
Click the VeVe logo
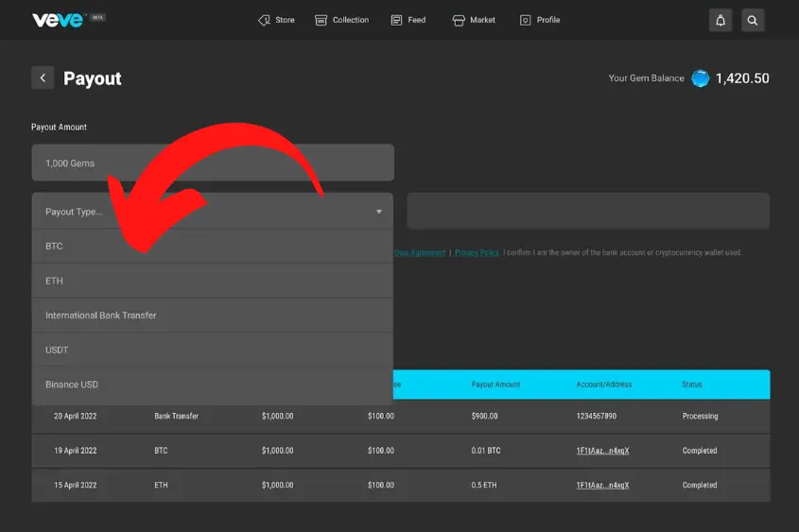pos(58,20)
